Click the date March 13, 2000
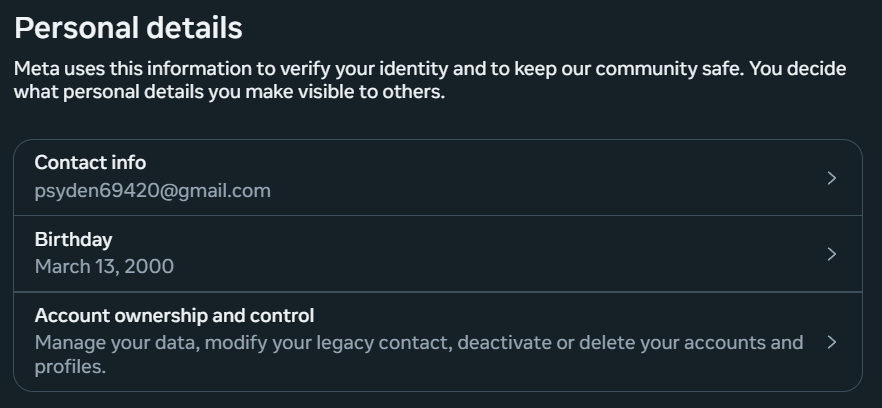882x408 pixels. pos(104,267)
